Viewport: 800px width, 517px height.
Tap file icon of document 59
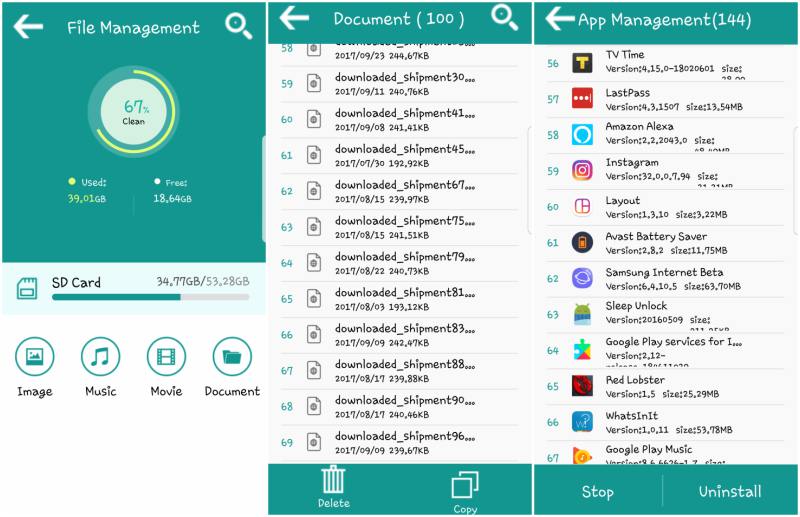click(314, 84)
